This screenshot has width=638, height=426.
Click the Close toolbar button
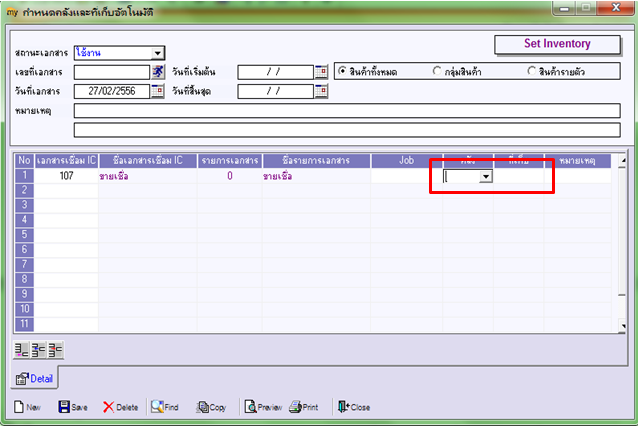pyautogui.click(x=354, y=407)
